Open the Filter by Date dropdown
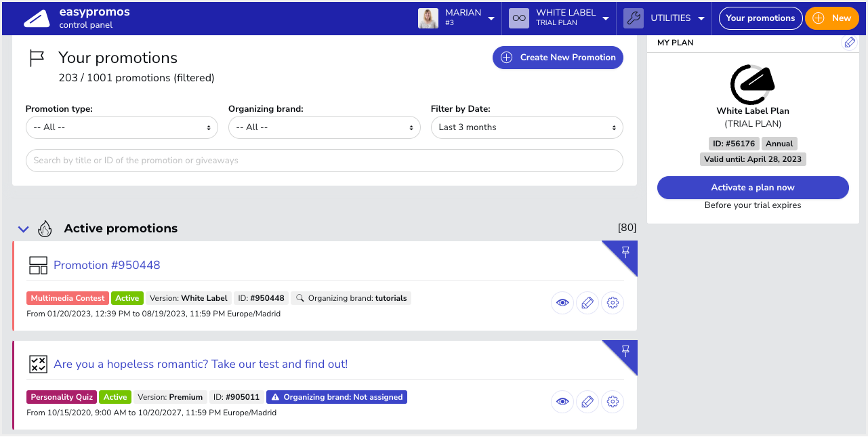 coord(527,127)
